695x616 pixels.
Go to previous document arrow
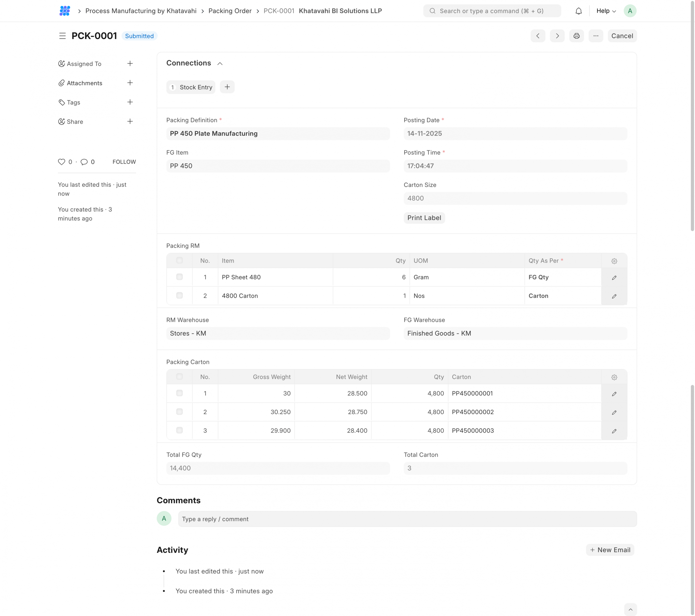coord(538,36)
